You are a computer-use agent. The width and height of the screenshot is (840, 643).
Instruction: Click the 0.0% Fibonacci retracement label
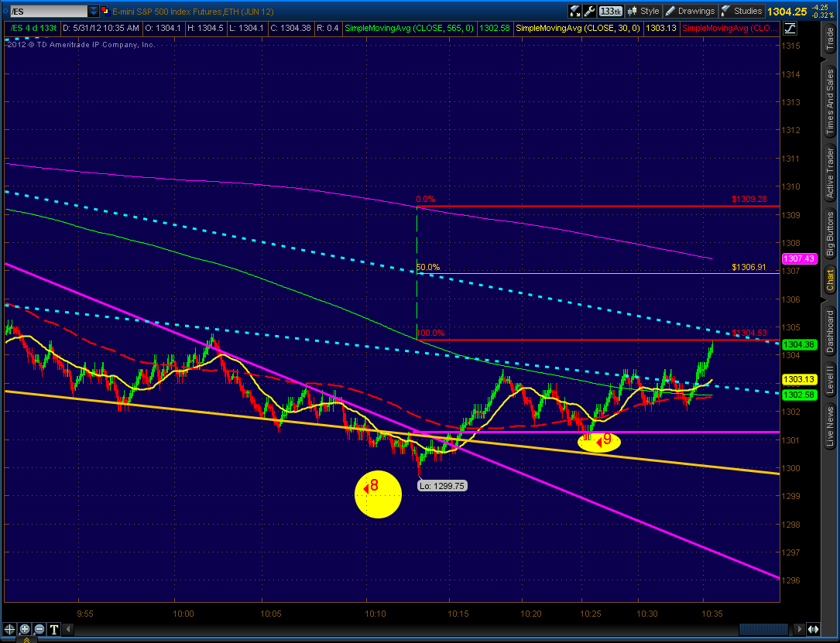426,199
